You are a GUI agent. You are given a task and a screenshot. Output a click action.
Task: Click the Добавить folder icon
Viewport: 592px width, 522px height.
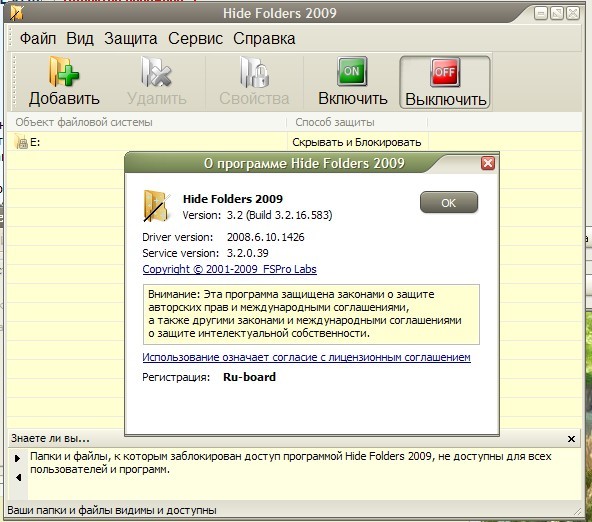click(x=64, y=71)
